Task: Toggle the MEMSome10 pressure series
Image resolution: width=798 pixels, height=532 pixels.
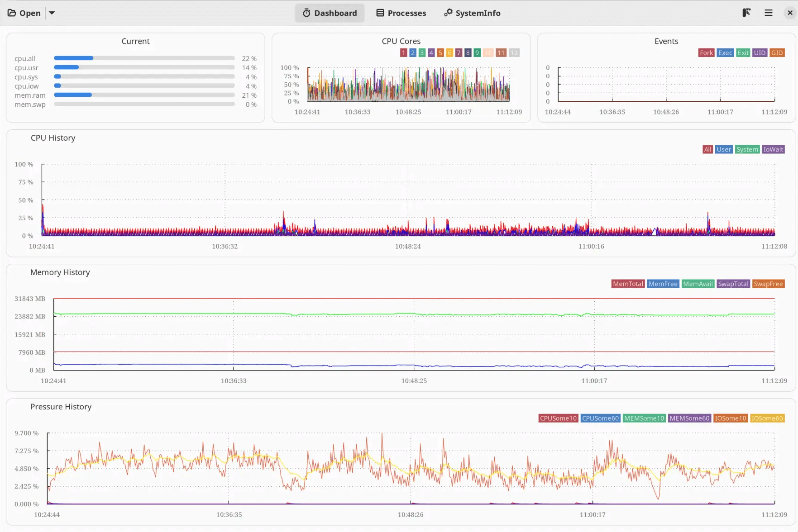Action: 645,418
